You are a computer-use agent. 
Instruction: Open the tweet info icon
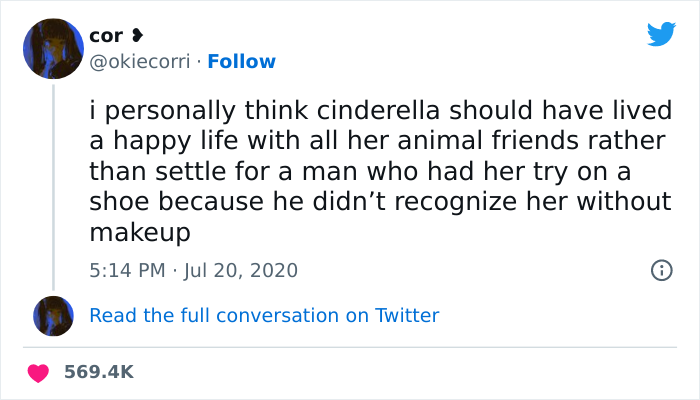click(x=660, y=270)
